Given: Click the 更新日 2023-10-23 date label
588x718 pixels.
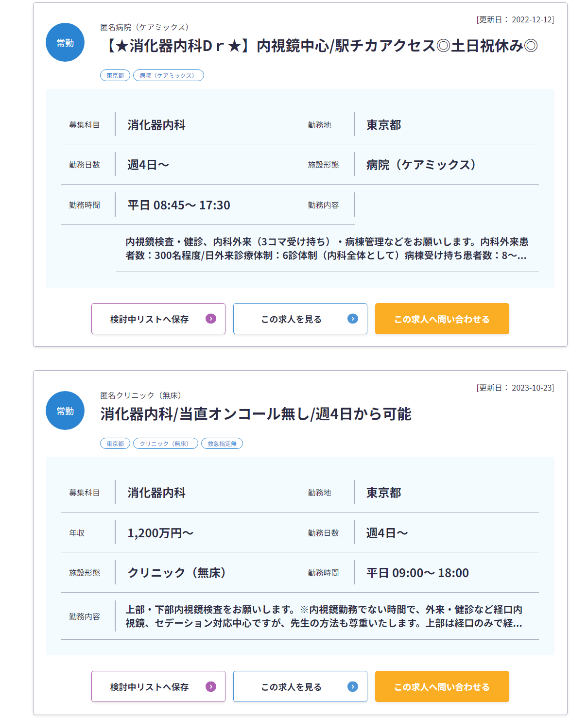Looking at the screenshot, I should [515, 388].
